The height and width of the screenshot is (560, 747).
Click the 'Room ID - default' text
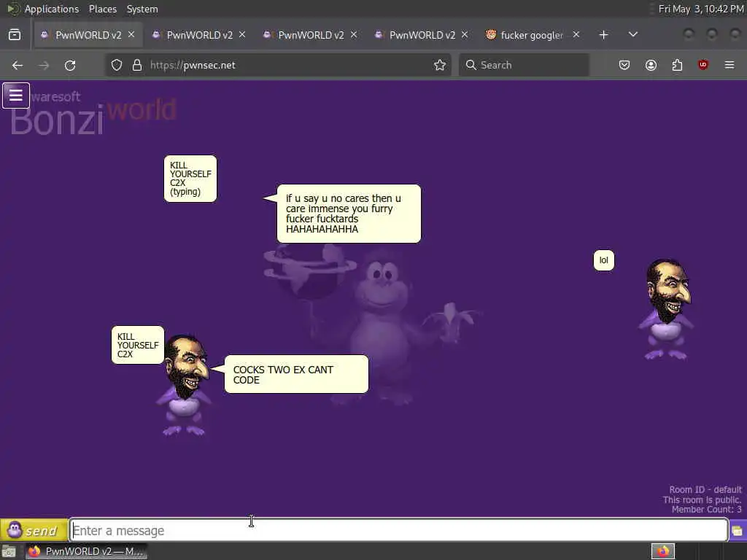(x=705, y=489)
